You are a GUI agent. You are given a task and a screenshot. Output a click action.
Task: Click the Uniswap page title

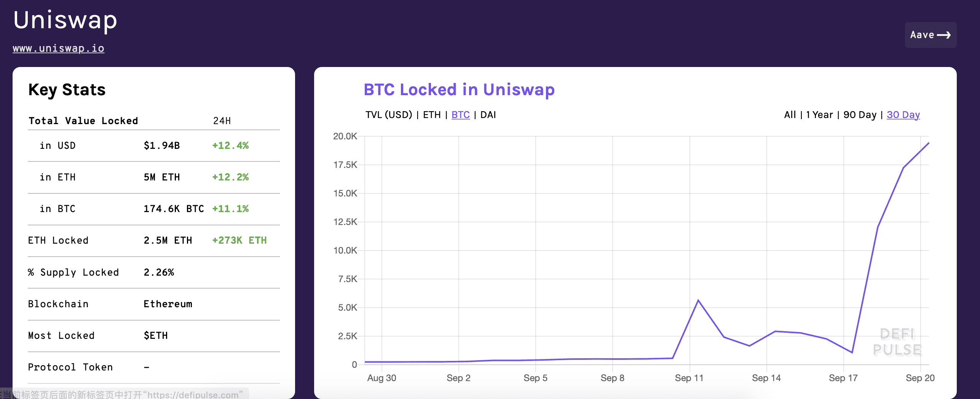point(65,20)
